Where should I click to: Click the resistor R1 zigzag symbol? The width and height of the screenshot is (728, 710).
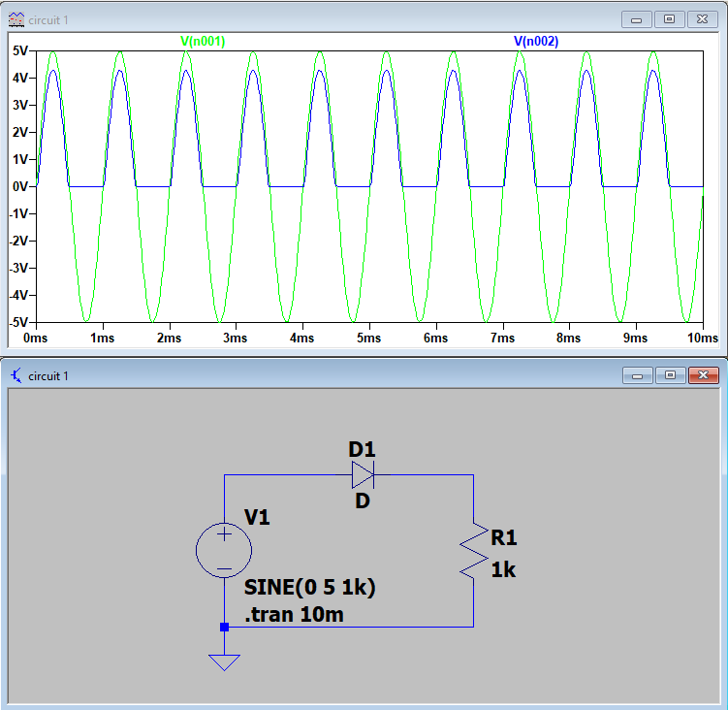coord(473,551)
